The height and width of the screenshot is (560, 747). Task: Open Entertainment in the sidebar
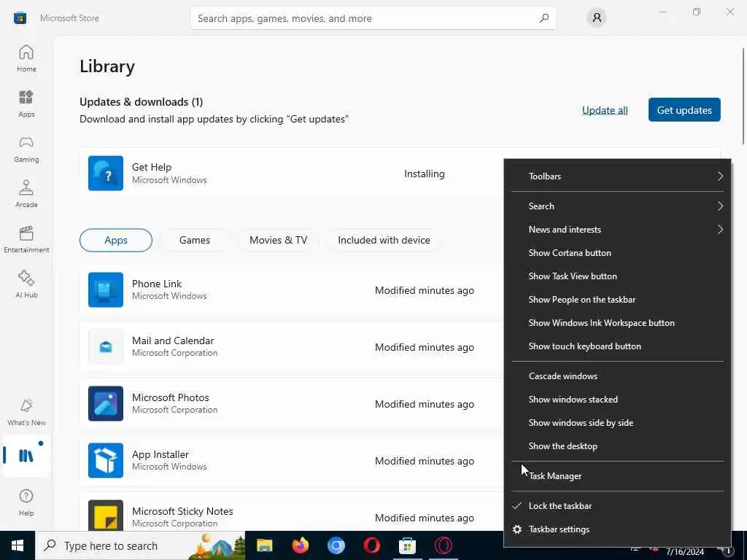[x=26, y=239]
